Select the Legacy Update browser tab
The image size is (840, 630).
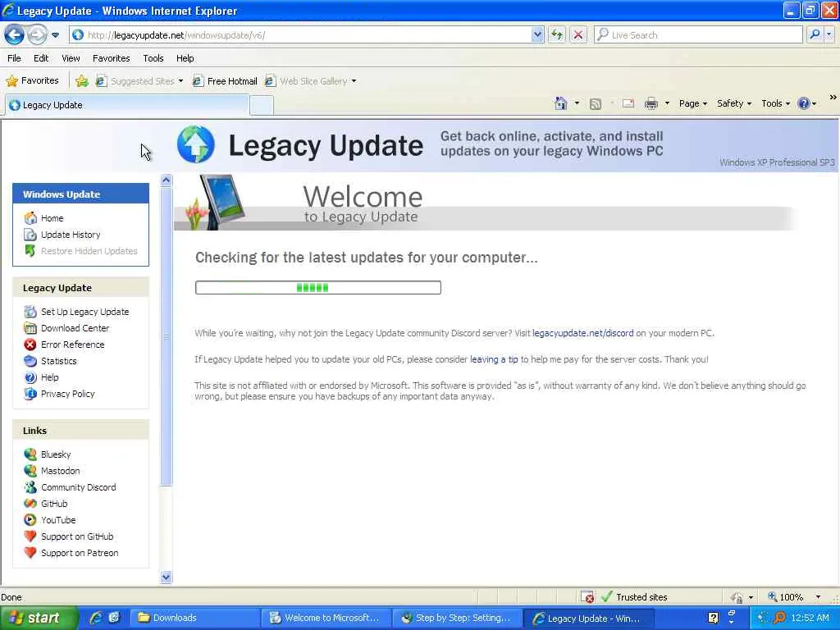[x=127, y=105]
